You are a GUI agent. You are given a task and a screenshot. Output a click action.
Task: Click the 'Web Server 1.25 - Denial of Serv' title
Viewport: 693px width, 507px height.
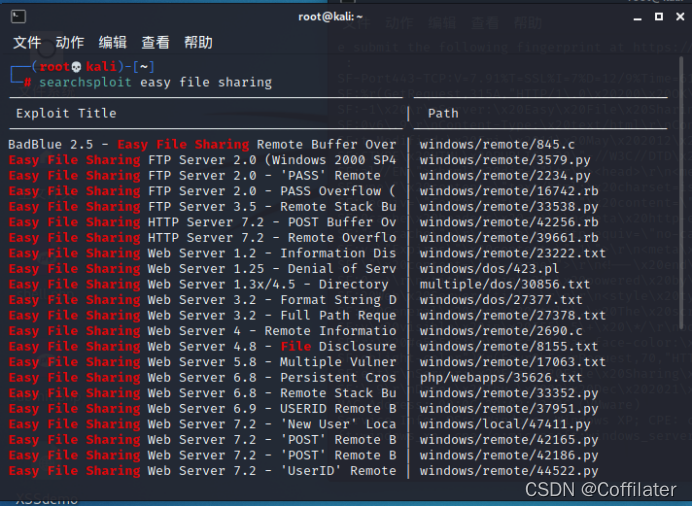pyautogui.click(x=272, y=269)
